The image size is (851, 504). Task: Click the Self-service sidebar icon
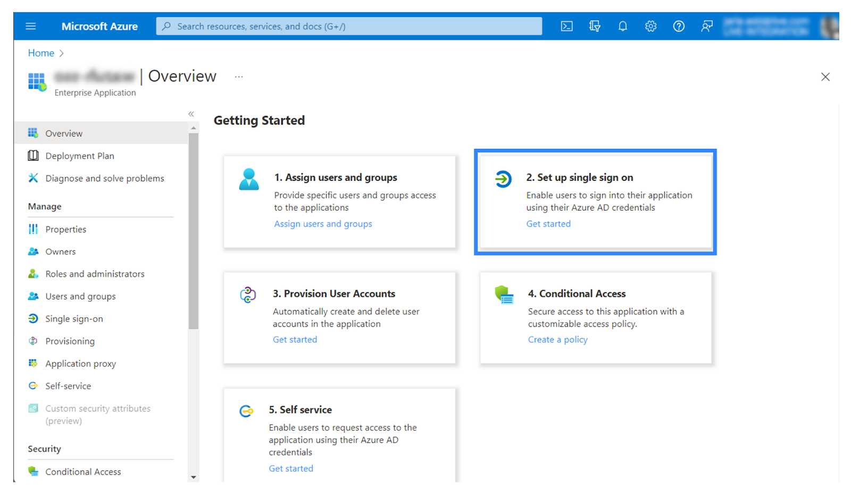click(33, 385)
